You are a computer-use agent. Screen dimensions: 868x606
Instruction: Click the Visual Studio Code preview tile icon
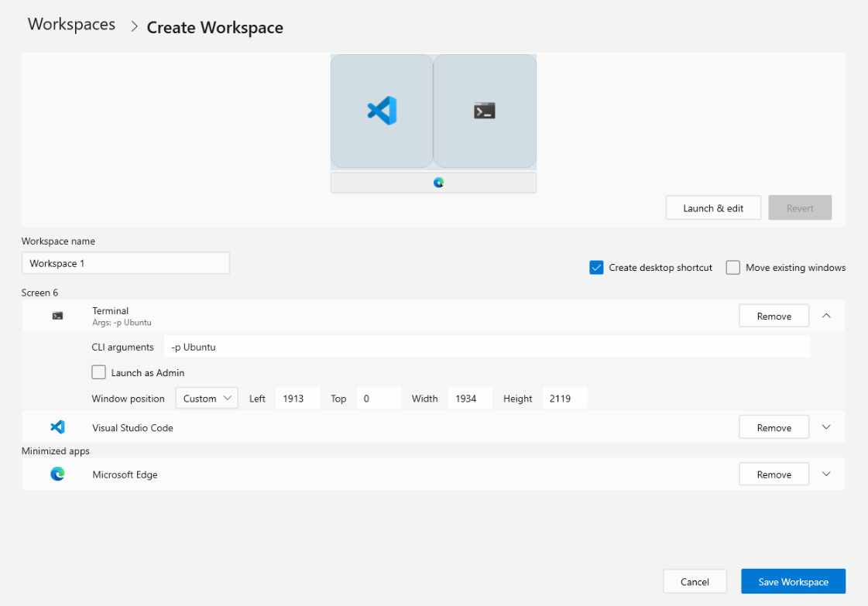[x=382, y=111]
